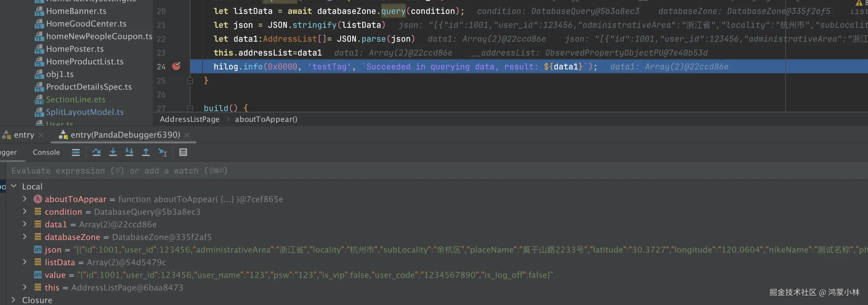Click the Show Execution Point icon

tap(76, 152)
